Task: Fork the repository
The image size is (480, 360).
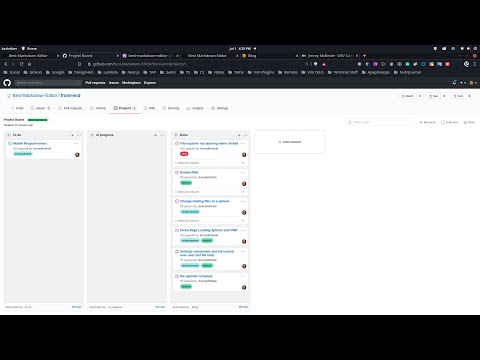Action: click(x=458, y=96)
